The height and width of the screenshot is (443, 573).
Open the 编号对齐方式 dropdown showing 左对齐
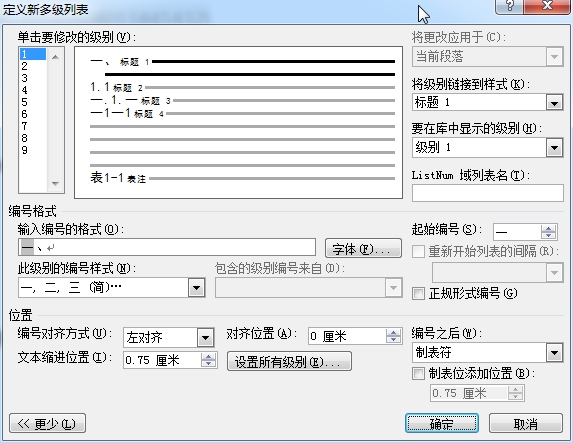(x=205, y=337)
